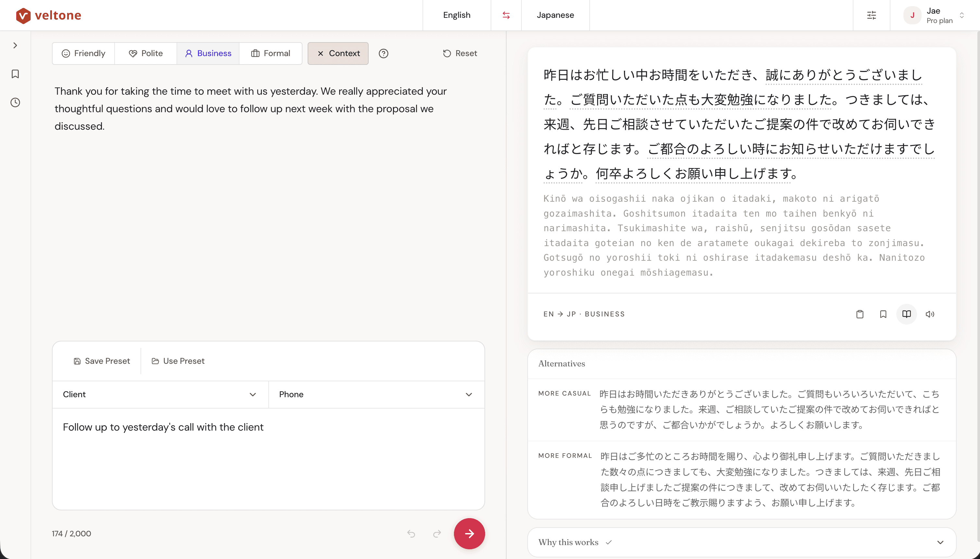Viewport: 980px width, 559px height.
Task: Select the Polite tone tab
Action: tap(146, 54)
